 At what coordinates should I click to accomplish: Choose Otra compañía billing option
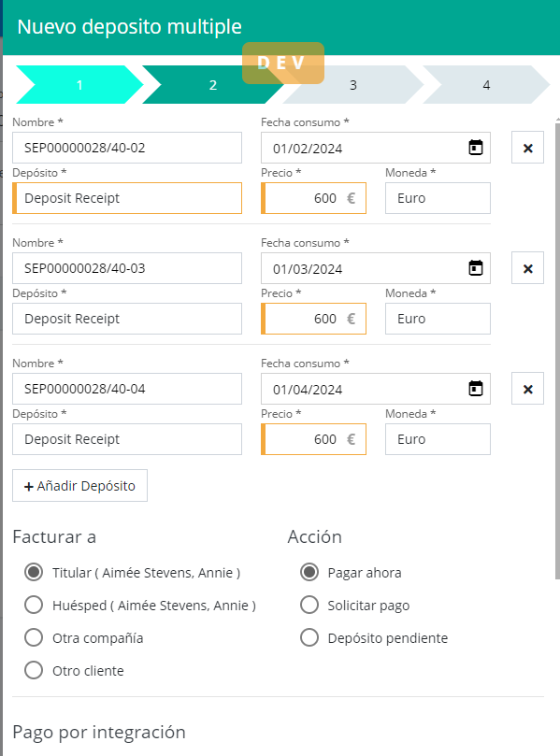34,638
